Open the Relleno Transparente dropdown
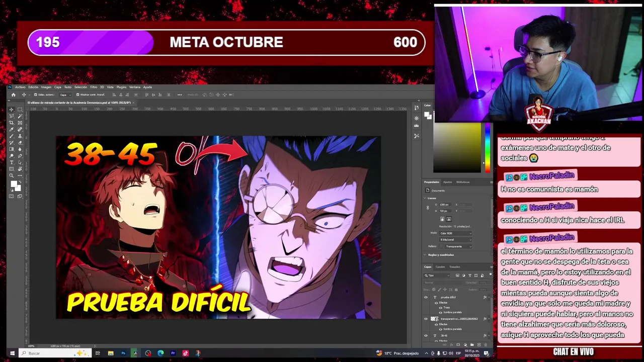This screenshot has width=644, height=362. (x=458, y=246)
